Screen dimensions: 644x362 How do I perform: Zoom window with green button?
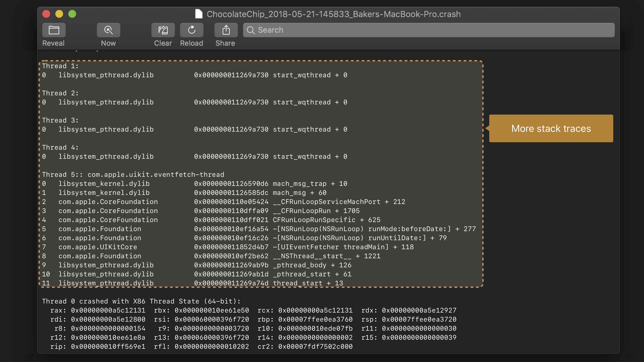(x=72, y=14)
